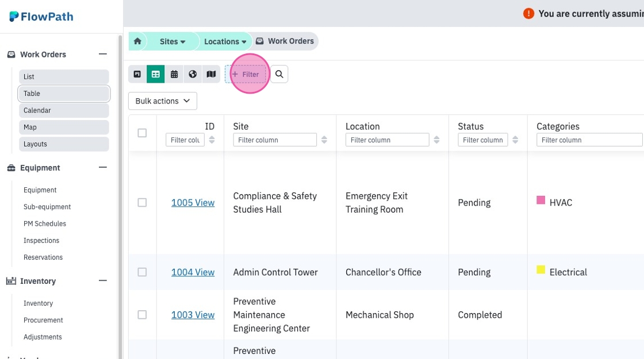This screenshot has width=644, height=359.
Task: Go to Sub-equipment in sidebar
Action: tap(47, 207)
